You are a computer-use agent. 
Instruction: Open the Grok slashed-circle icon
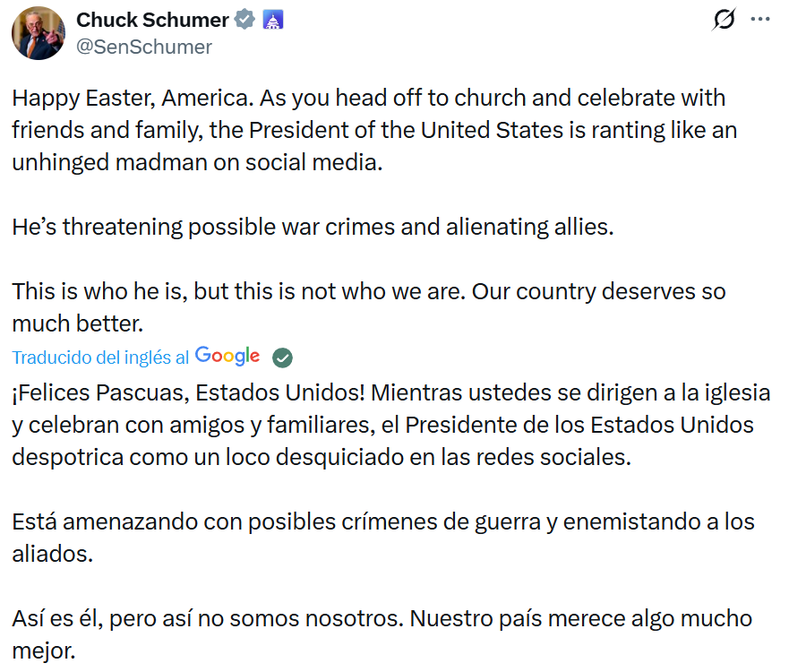[723, 20]
